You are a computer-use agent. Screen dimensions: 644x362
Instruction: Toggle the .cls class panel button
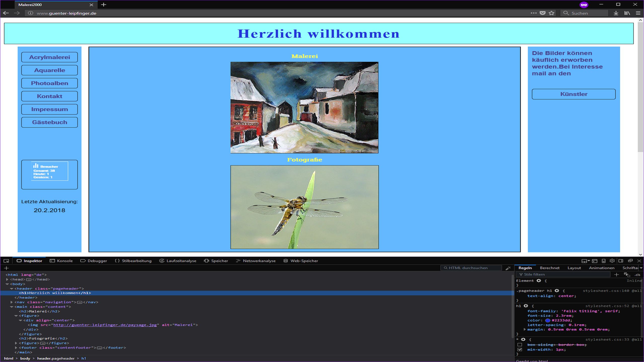coord(637,275)
